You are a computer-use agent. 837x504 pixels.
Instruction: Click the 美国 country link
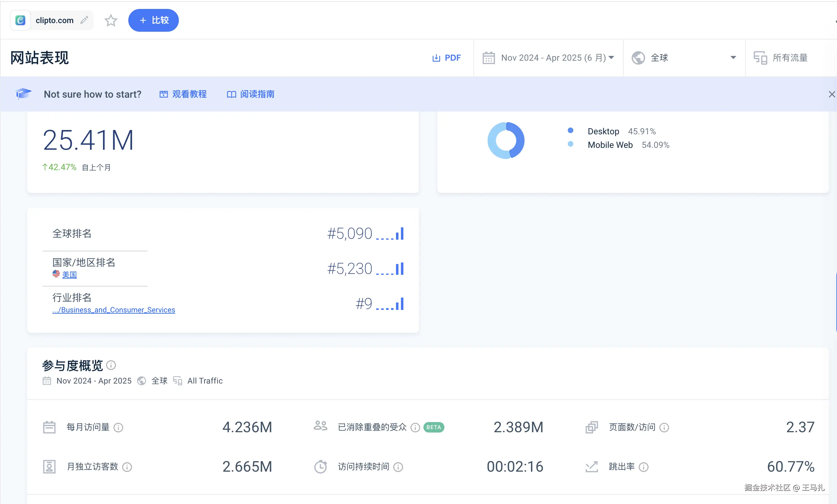[x=69, y=274]
